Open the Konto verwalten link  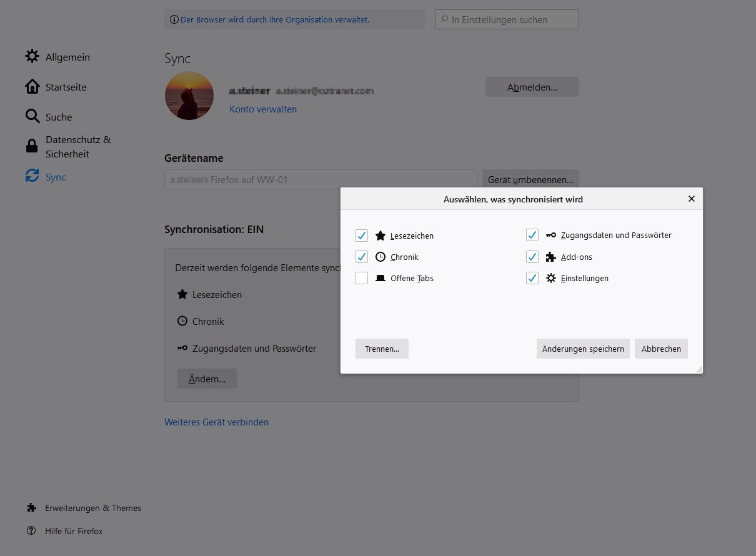point(263,109)
